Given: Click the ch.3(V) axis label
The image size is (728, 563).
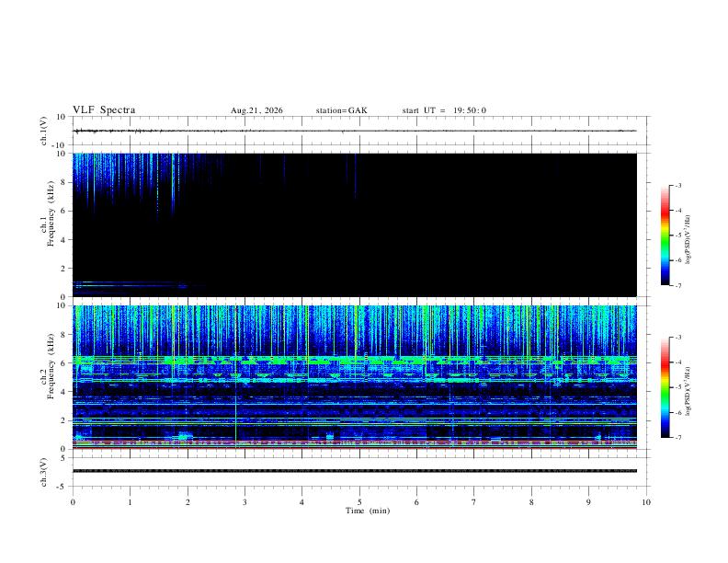Looking at the screenshot, I should pyautogui.click(x=43, y=472).
